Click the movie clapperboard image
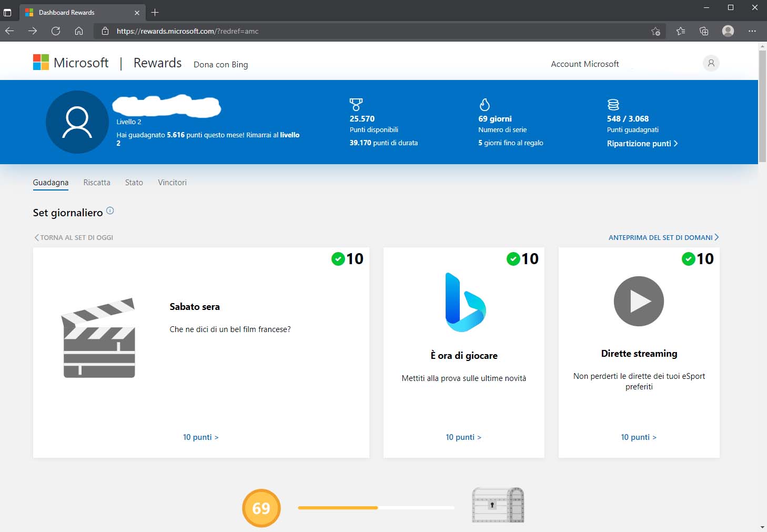The width and height of the screenshot is (767, 532). [x=99, y=338]
